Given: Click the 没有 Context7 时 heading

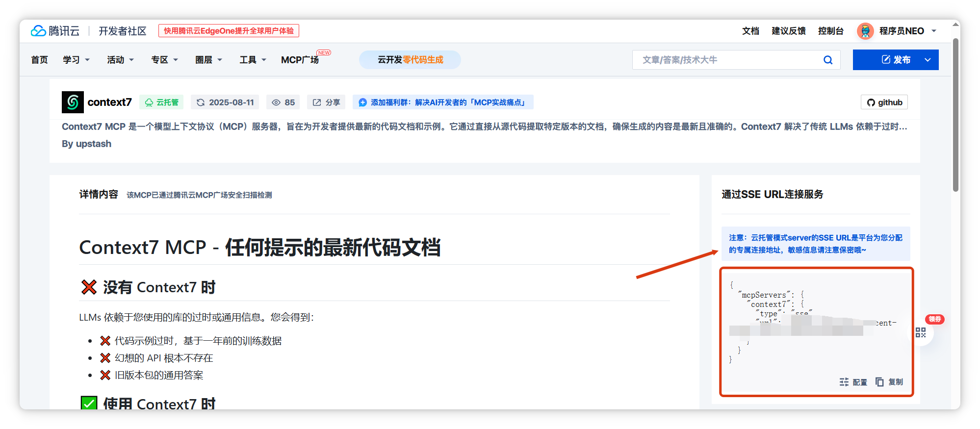Looking at the screenshot, I should pos(148,287).
